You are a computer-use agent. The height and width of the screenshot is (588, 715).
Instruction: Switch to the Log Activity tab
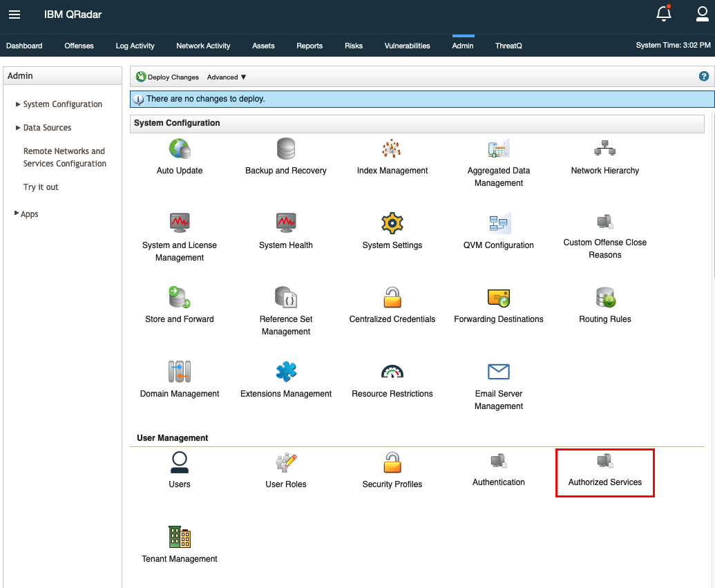click(x=135, y=46)
